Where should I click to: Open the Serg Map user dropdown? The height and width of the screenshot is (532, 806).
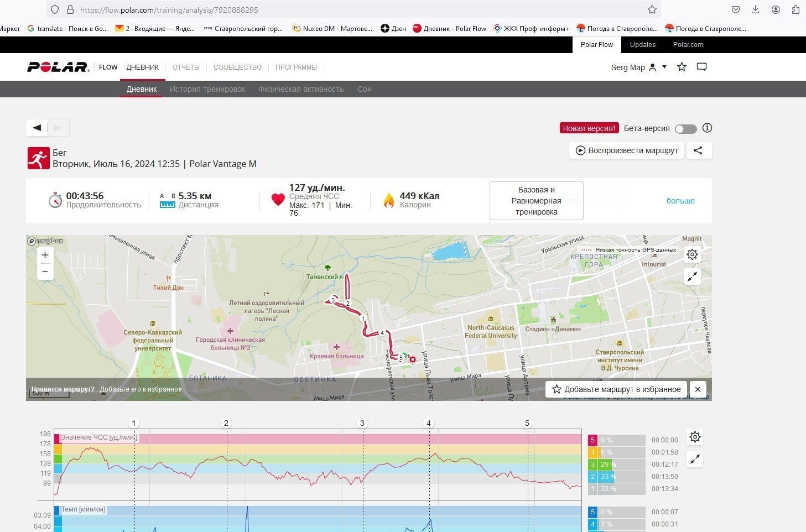[639, 67]
